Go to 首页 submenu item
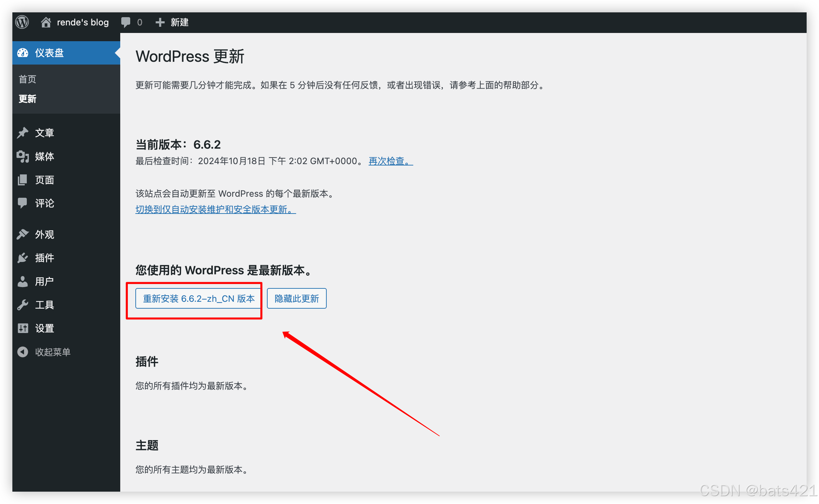 pyautogui.click(x=27, y=79)
